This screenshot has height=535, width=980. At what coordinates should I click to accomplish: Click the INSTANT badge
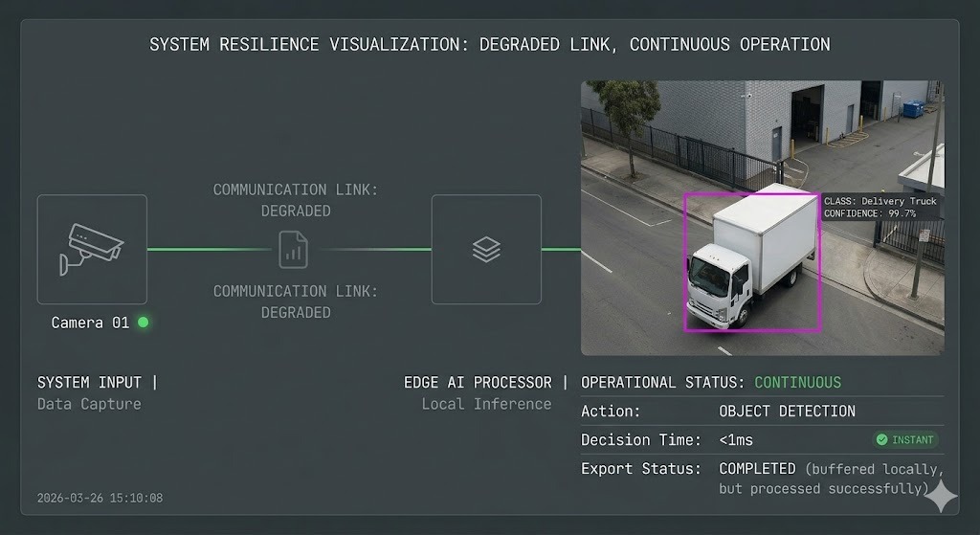(905, 440)
